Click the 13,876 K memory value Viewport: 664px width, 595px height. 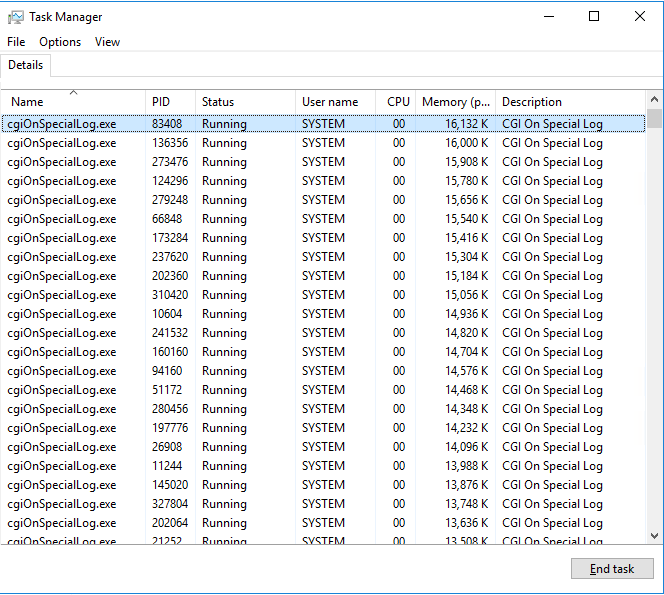point(467,485)
